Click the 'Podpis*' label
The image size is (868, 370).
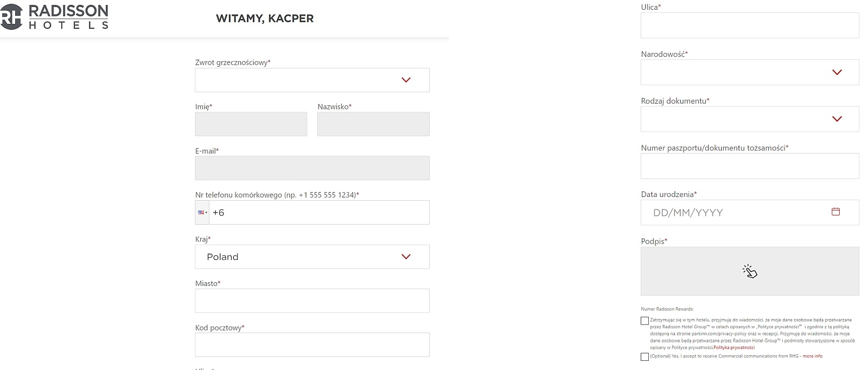pyautogui.click(x=654, y=241)
